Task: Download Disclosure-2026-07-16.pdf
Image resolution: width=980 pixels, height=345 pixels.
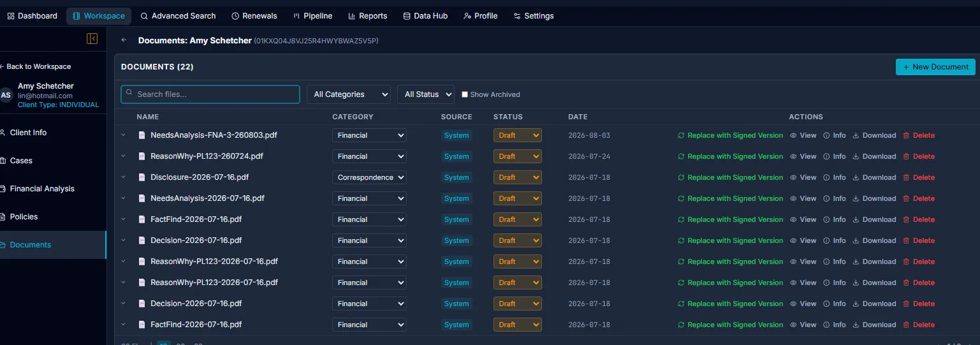Action: (x=874, y=177)
